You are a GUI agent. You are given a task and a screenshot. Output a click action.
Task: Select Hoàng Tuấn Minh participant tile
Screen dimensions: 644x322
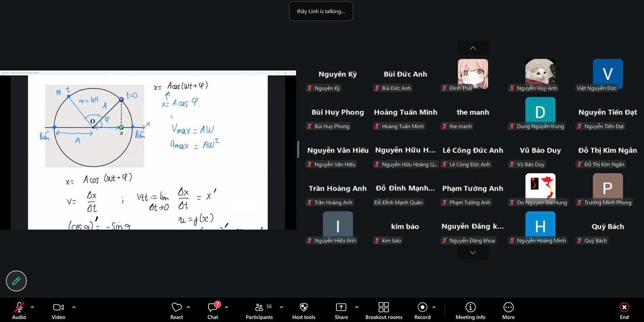coord(406,113)
